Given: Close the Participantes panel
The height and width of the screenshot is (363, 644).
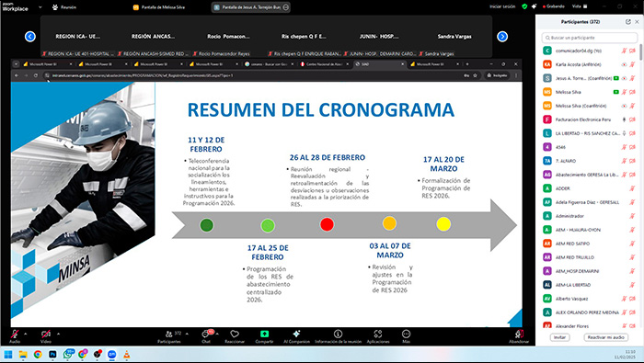Looking at the screenshot, I should pos(637,22).
